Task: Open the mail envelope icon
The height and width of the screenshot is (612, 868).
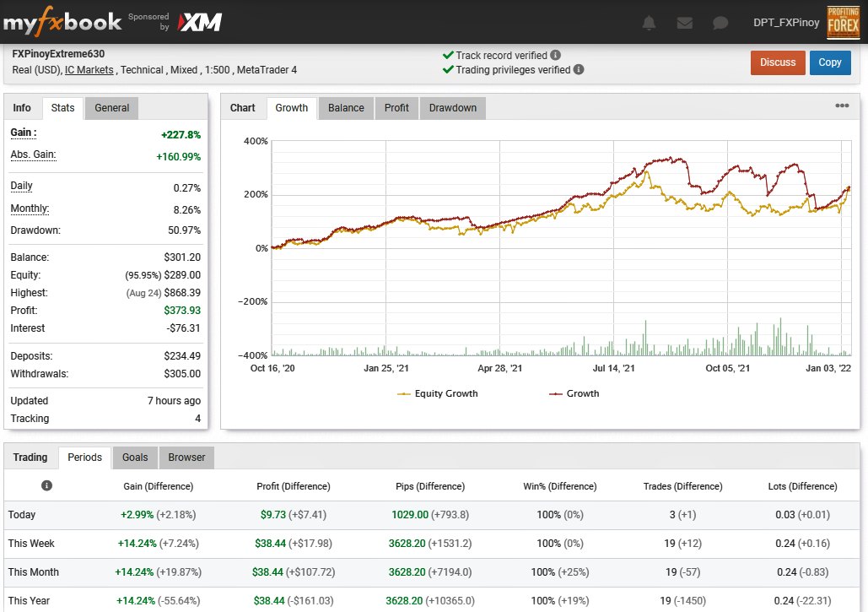Action: point(685,23)
